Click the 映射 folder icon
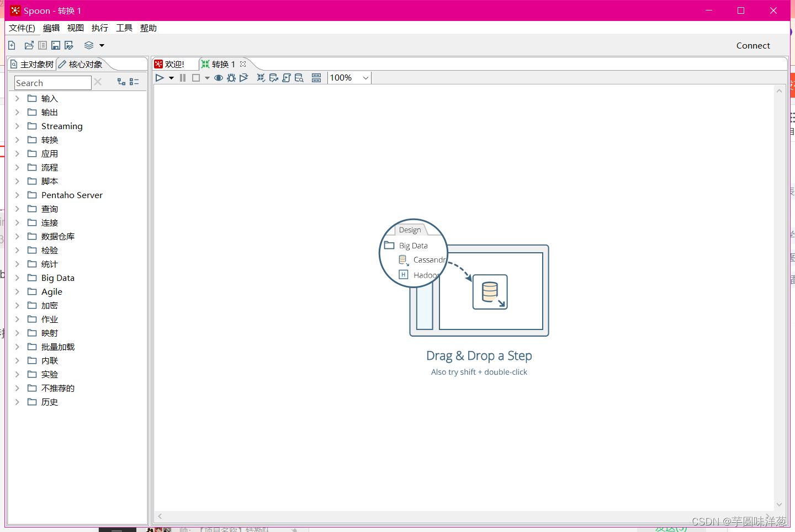 [x=32, y=333]
